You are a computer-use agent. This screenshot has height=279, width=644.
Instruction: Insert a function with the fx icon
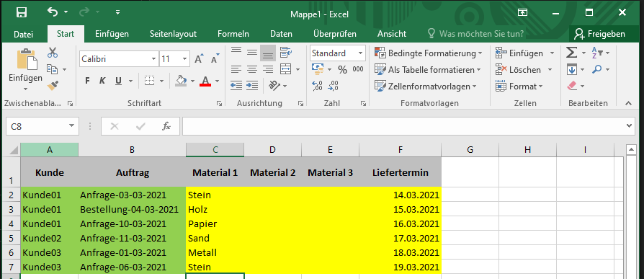click(x=166, y=126)
